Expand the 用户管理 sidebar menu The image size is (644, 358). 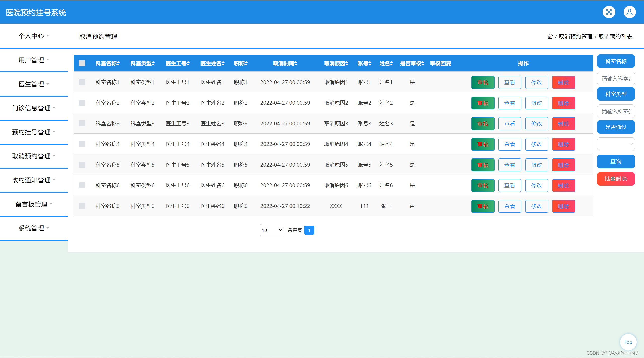pyautogui.click(x=34, y=60)
